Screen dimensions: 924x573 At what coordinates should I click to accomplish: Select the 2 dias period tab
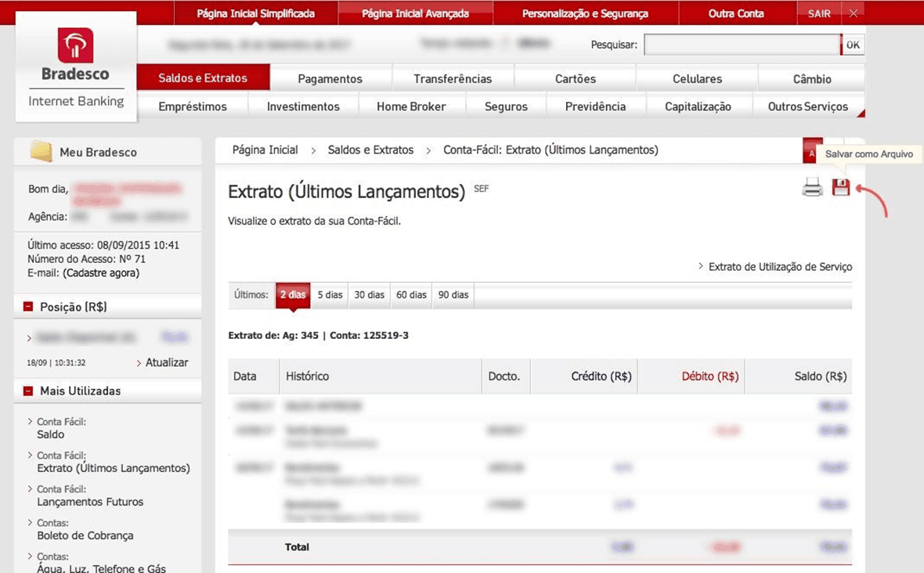[x=292, y=295]
